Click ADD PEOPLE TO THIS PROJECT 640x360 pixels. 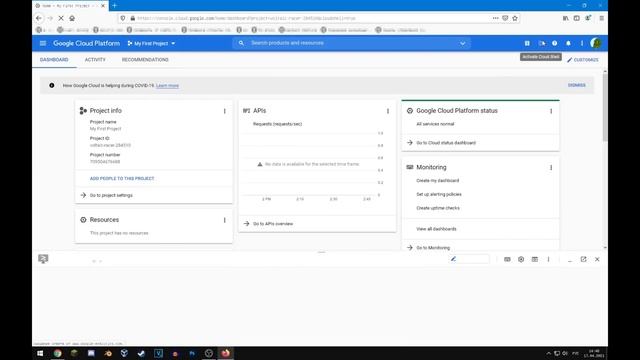click(122, 179)
